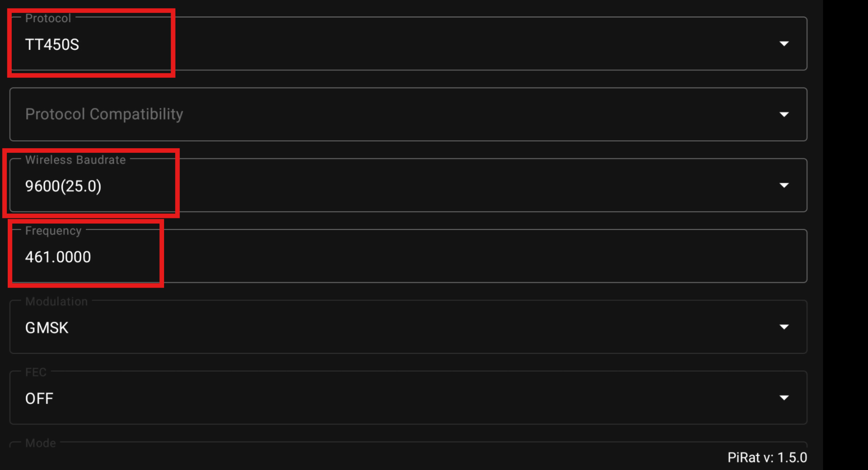Screen dimensions: 868x470
Task: Click the partially visible Mode field
Action: pos(41,443)
